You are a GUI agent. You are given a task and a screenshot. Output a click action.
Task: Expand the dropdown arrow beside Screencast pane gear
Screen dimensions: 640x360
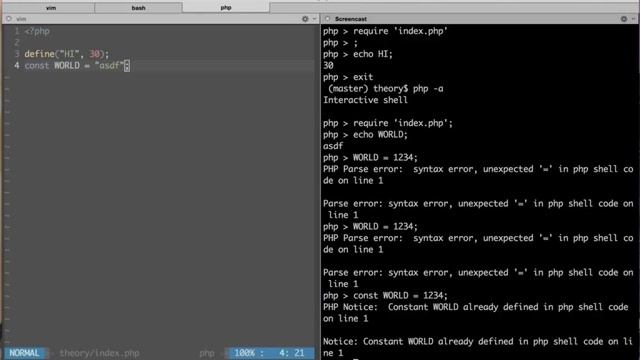pos(633,19)
